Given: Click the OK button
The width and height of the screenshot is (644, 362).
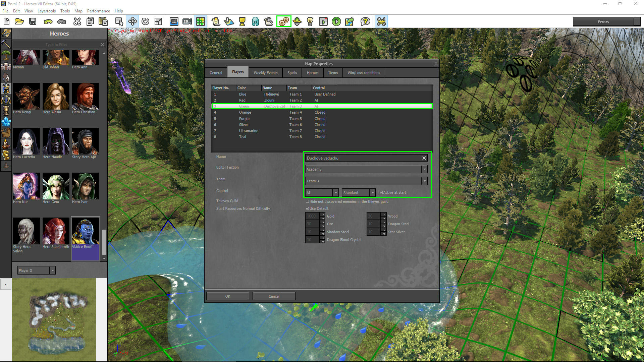Looking at the screenshot, I should (227, 296).
